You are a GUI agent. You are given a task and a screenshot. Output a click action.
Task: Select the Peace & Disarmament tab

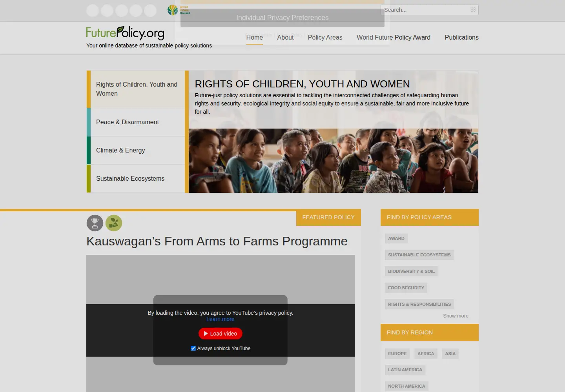point(136,122)
